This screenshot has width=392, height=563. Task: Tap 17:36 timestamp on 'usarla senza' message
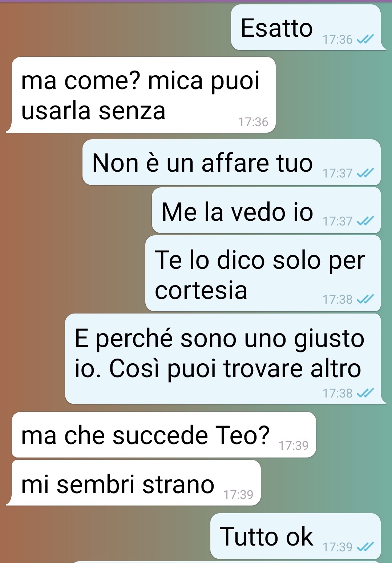[253, 122]
